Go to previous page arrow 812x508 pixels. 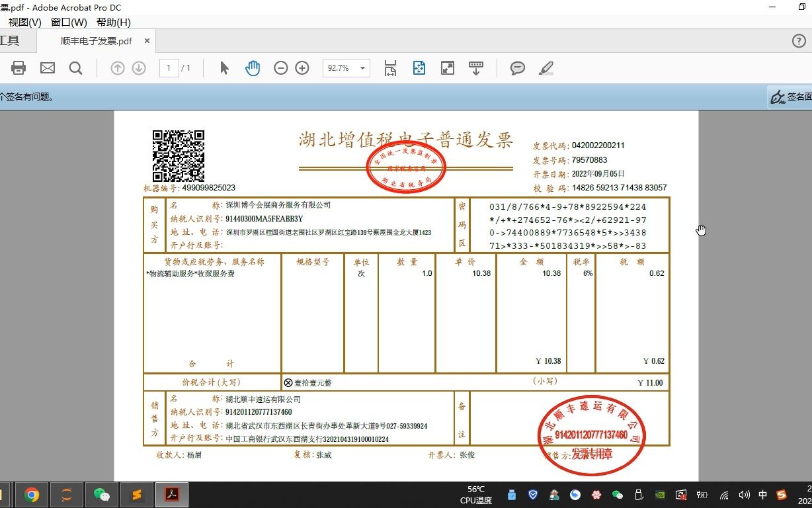tap(118, 67)
